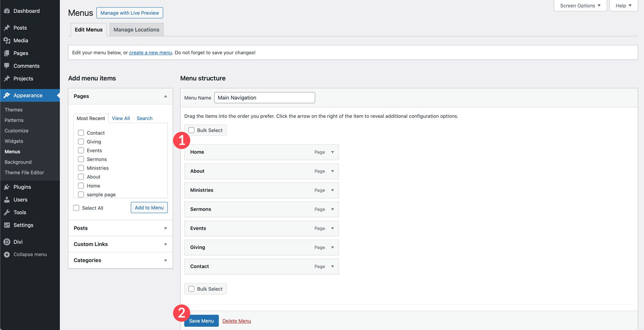The image size is (644, 330).
Task: Open the Media library icon in sidebar
Action: click(x=7, y=40)
